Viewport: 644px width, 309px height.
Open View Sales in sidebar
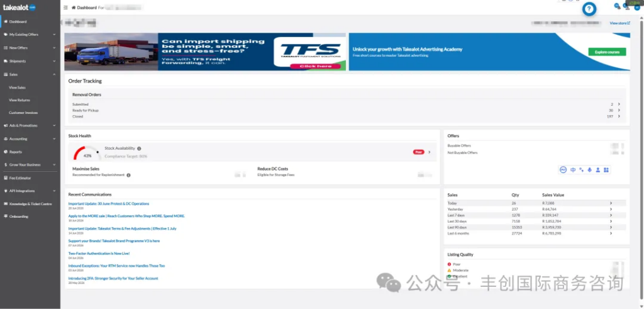click(17, 87)
